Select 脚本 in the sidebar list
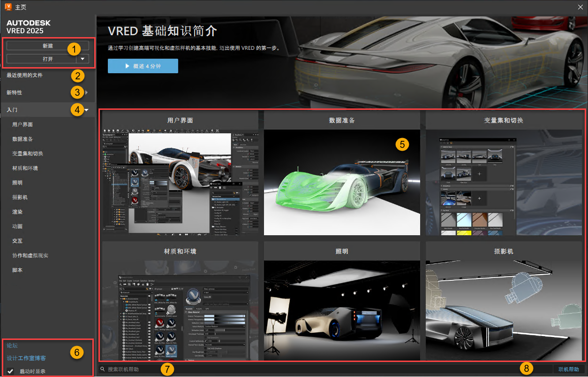 (17, 270)
